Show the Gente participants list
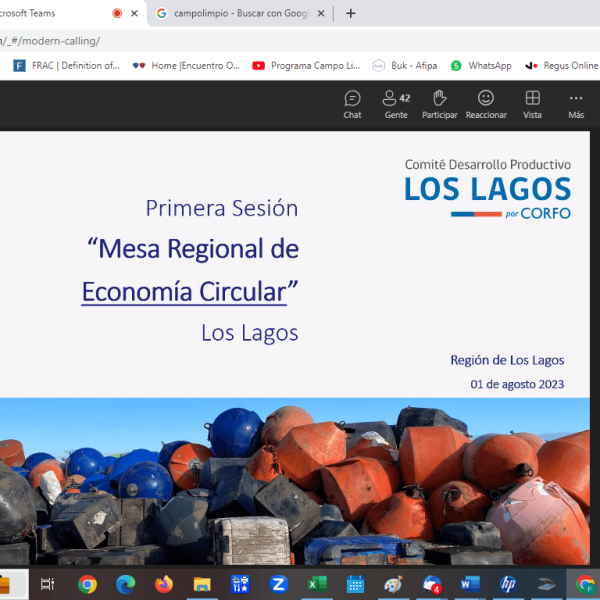The width and height of the screenshot is (600, 600). point(396,104)
